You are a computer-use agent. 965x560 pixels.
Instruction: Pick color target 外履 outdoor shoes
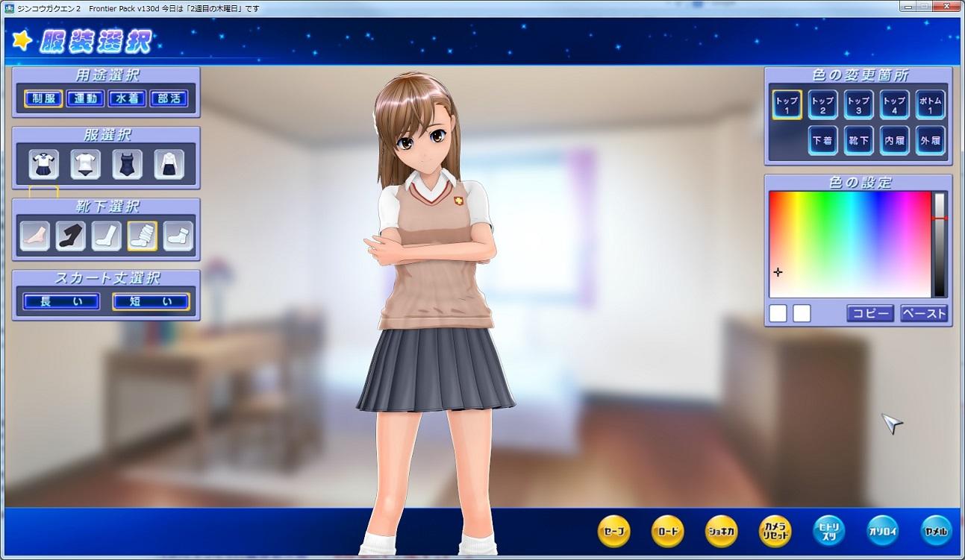930,140
